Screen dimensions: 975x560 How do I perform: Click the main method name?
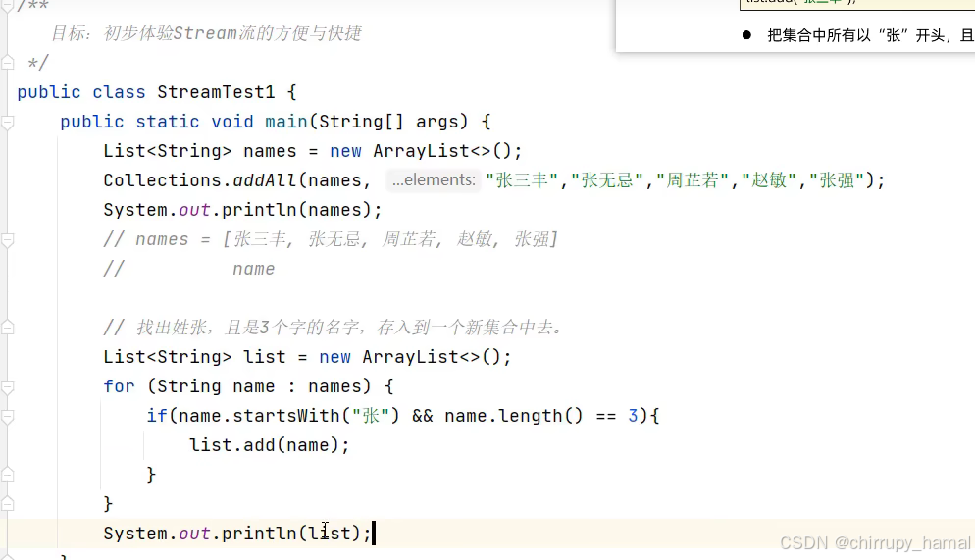286,122
